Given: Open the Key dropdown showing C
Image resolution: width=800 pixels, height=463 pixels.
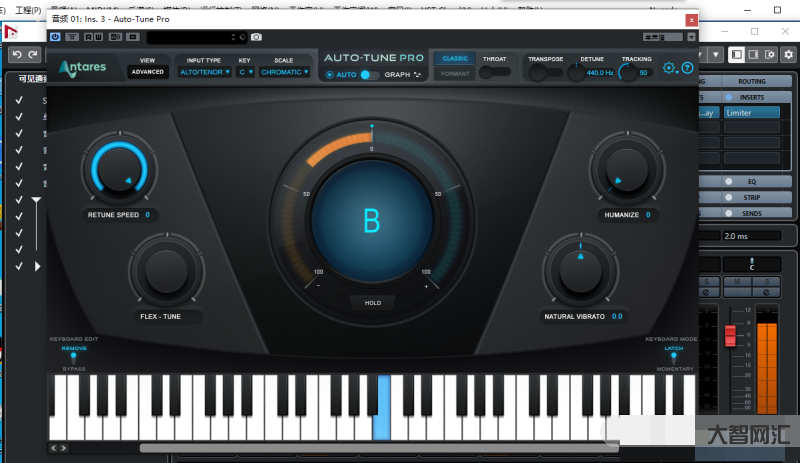Looking at the screenshot, I should pyautogui.click(x=246, y=72).
